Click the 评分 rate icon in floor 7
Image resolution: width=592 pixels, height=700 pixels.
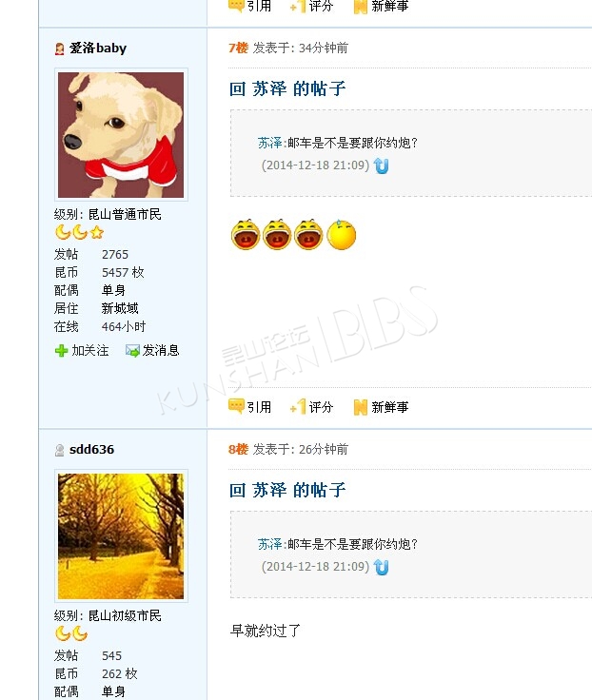pyautogui.click(x=298, y=407)
